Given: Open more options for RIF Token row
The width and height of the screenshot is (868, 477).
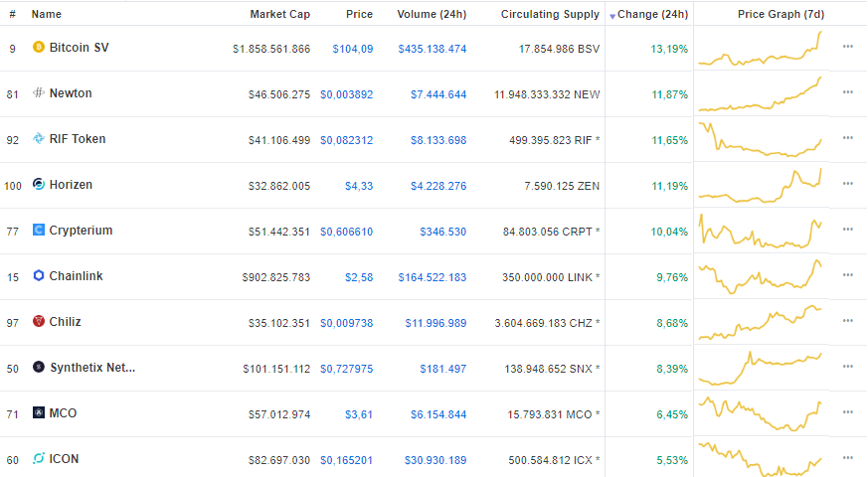Looking at the screenshot, I should tap(847, 138).
